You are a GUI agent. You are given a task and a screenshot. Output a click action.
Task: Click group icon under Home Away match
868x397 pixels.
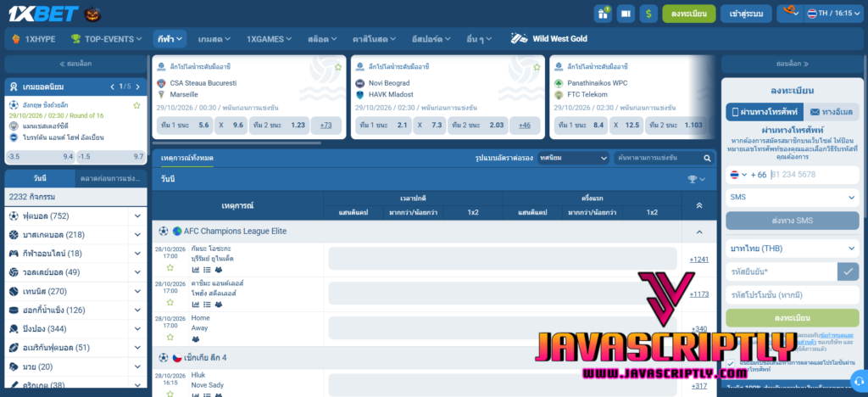[x=196, y=339]
